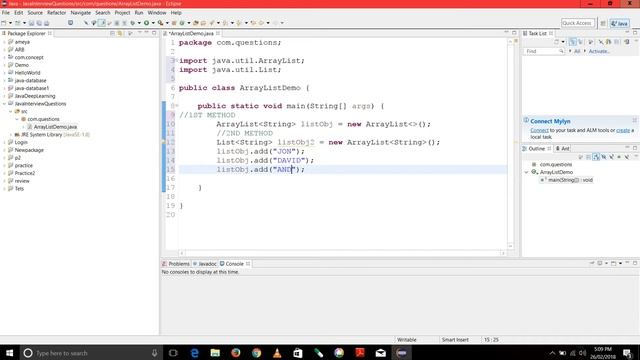Open VLC media player from taskbar
Viewport: 640px width, 360px height.
coord(277,353)
